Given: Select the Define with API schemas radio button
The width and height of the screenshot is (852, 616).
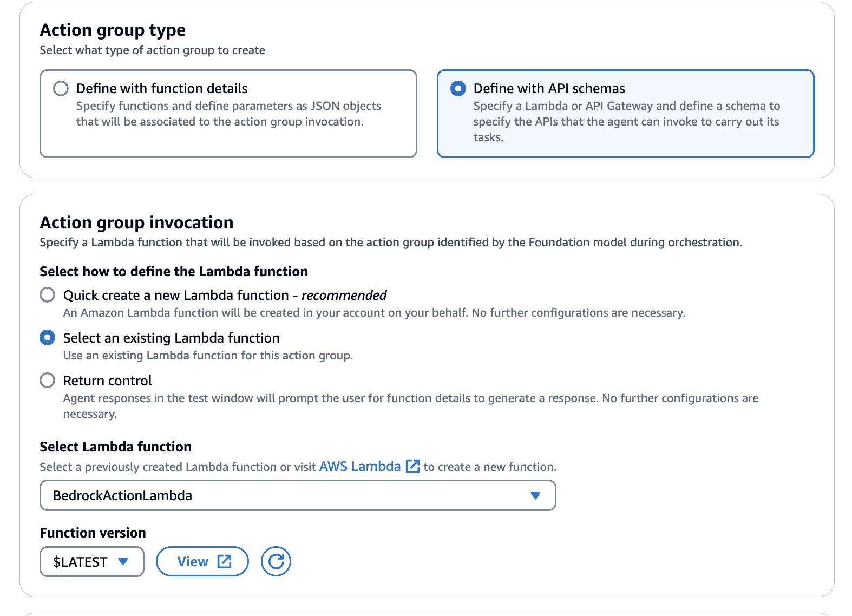Looking at the screenshot, I should coord(458,88).
